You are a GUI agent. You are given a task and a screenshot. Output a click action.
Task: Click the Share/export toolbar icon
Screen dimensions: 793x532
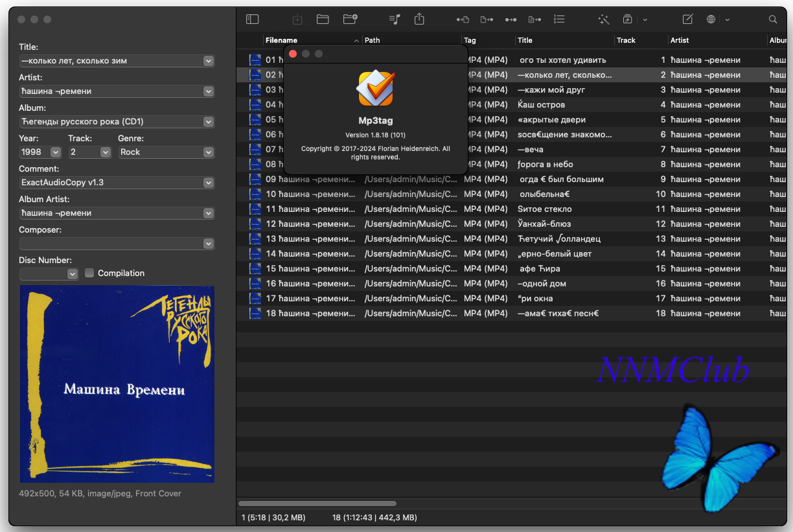click(x=420, y=19)
